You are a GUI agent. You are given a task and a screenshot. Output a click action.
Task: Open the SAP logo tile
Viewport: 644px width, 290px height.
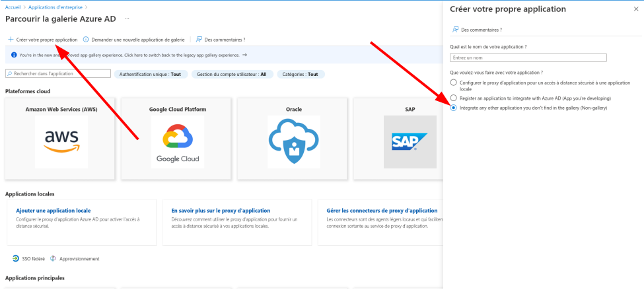(410, 142)
